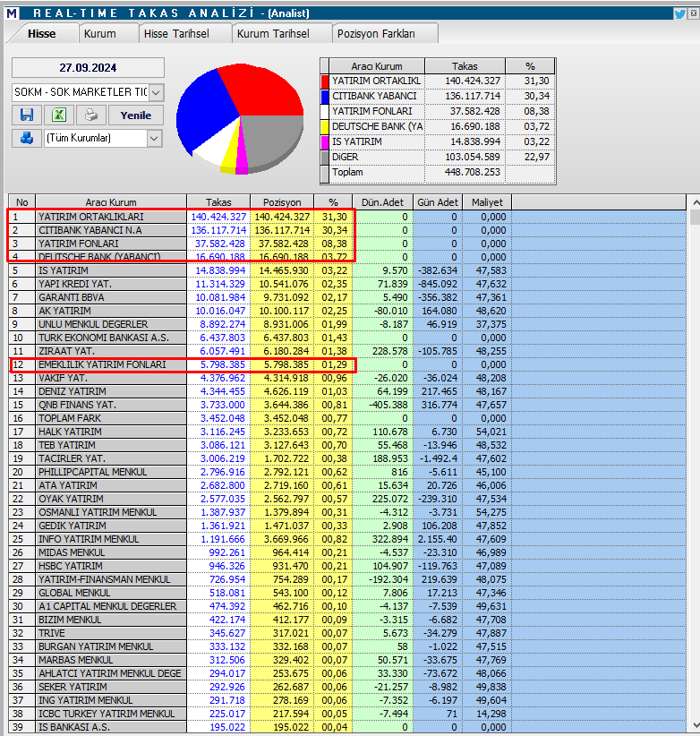Click the red swatch for YATIRIM ORTAKLIKL
The height and width of the screenshot is (736, 700).
[325, 81]
